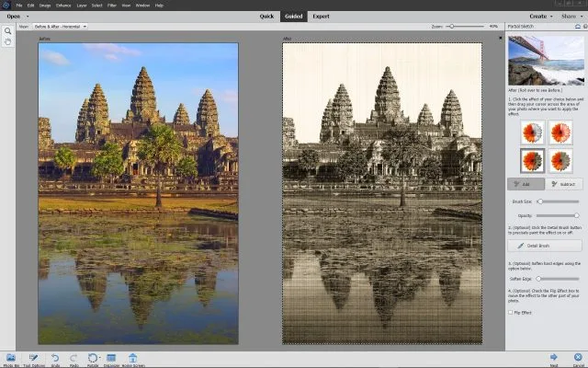
Task: Expand the Open button dropdown arrow
Action: click(28, 17)
